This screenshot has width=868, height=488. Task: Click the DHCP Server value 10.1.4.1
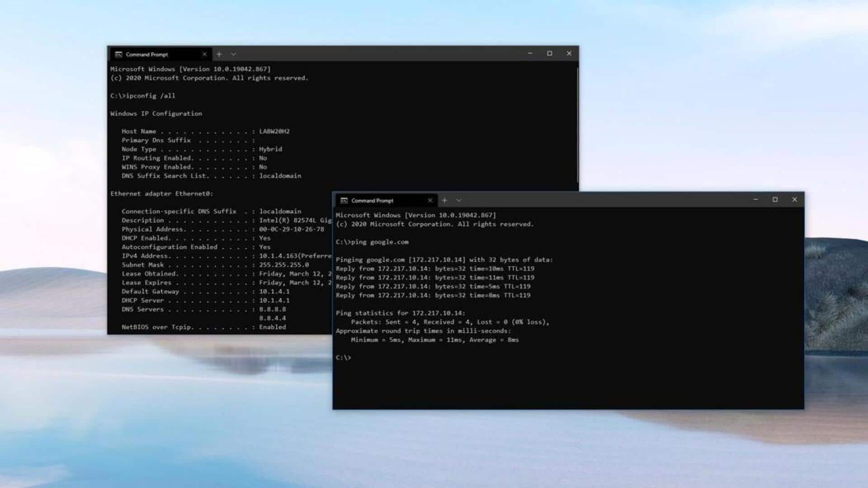[274, 300]
